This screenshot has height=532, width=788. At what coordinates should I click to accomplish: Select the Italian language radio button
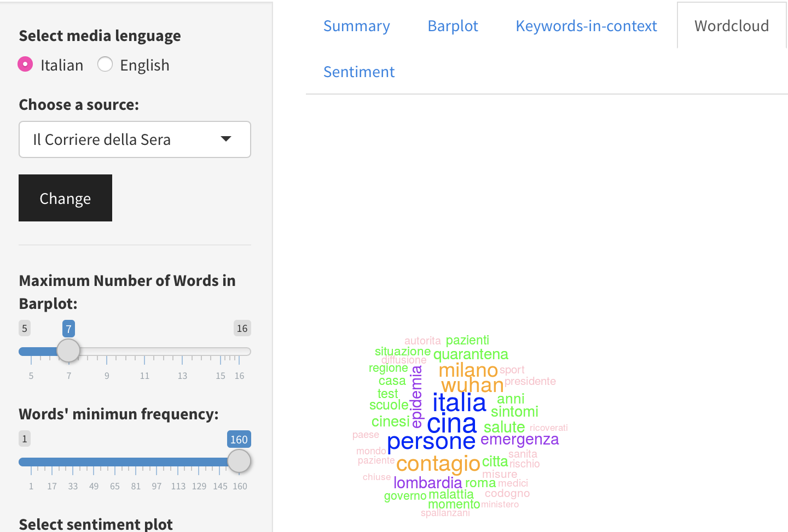[25, 64]
